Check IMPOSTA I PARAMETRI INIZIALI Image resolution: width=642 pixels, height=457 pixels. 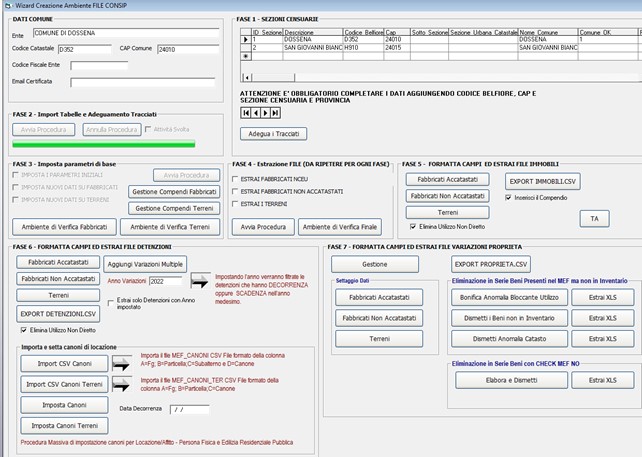pos(16,175)
